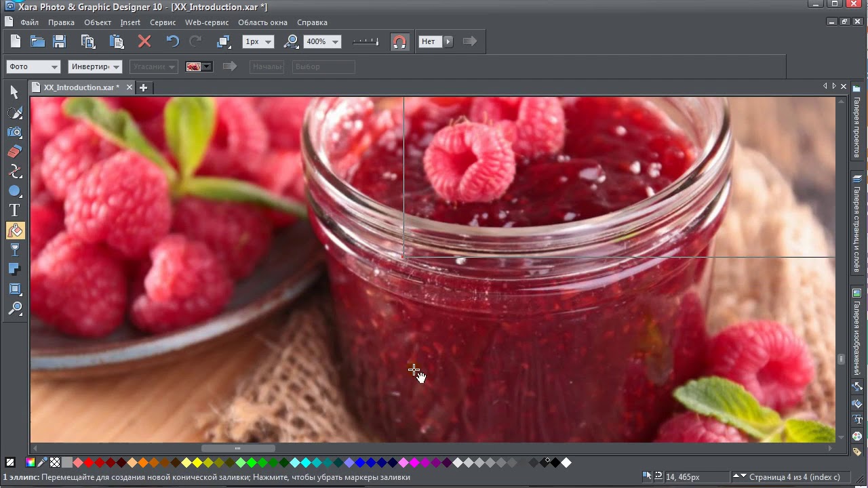Copy selection using the copy icon
Screen dimensions: 868x488
pos(88,41)
